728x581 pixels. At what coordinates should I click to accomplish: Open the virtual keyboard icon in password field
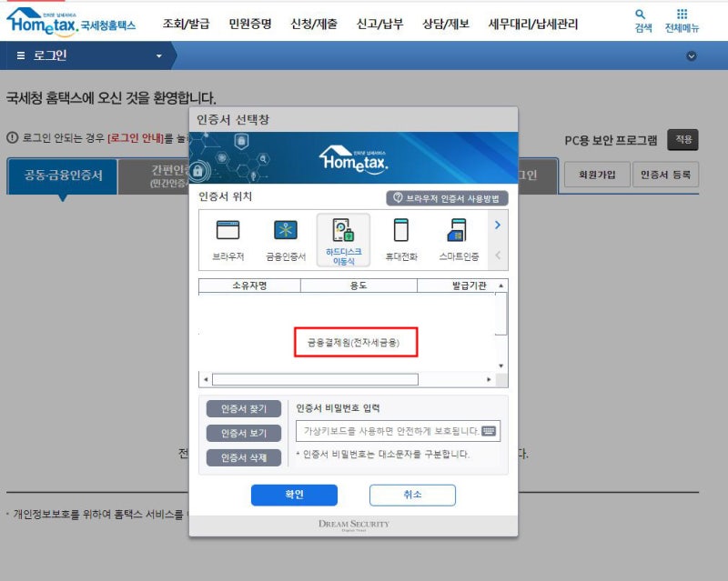489,431
